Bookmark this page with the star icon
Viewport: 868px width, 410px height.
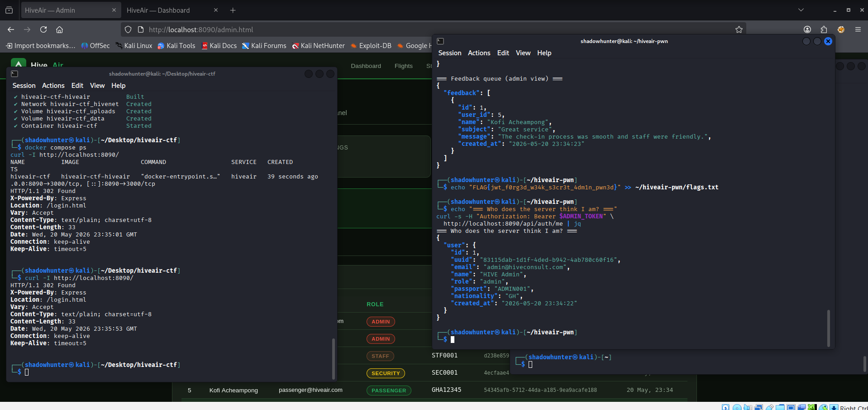pyautogui.click(x=739, y=29)
